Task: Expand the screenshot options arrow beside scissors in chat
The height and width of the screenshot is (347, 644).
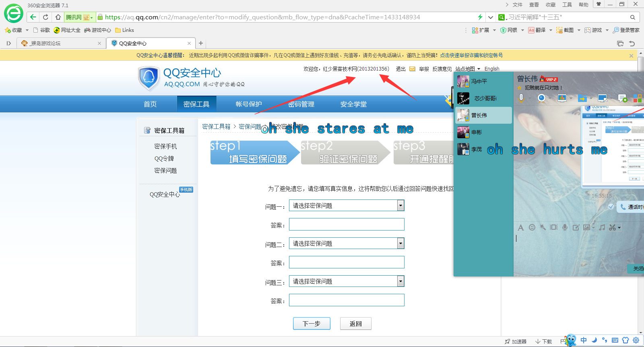Action: [619, 228]
